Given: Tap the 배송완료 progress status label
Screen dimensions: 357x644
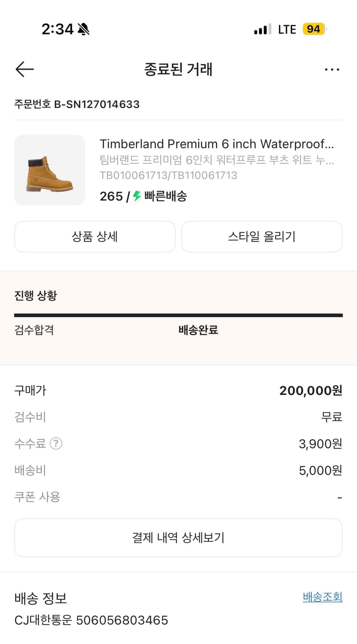Looking at the screenshot, I should [x=198, y=330].
